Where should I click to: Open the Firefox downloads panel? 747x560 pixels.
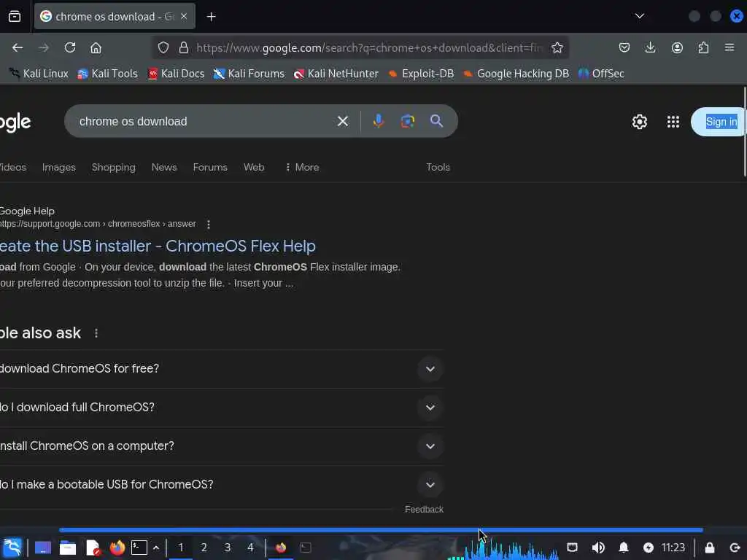650,47
